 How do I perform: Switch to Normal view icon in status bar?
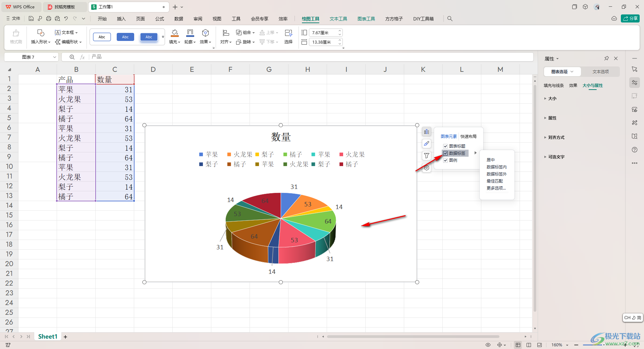(x=518, y=345)
